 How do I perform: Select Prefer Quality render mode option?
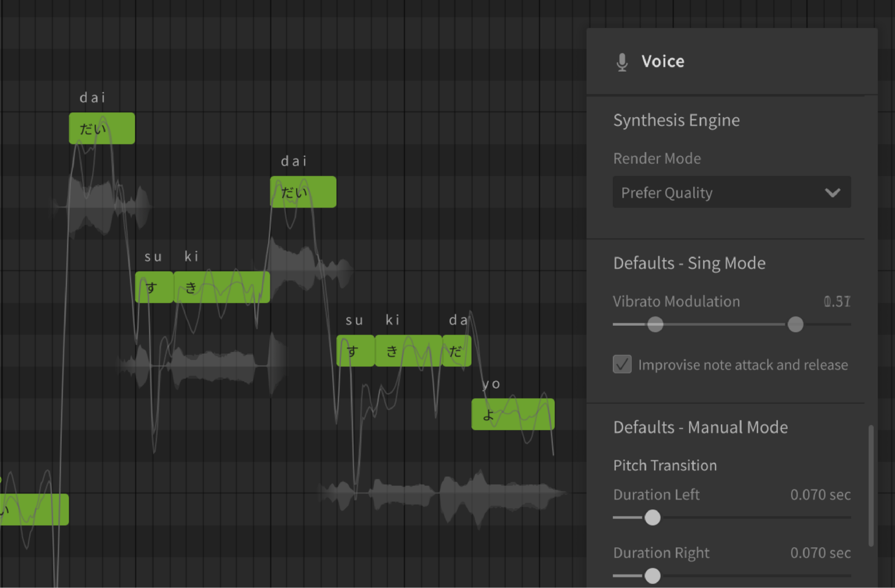[667, 192]
